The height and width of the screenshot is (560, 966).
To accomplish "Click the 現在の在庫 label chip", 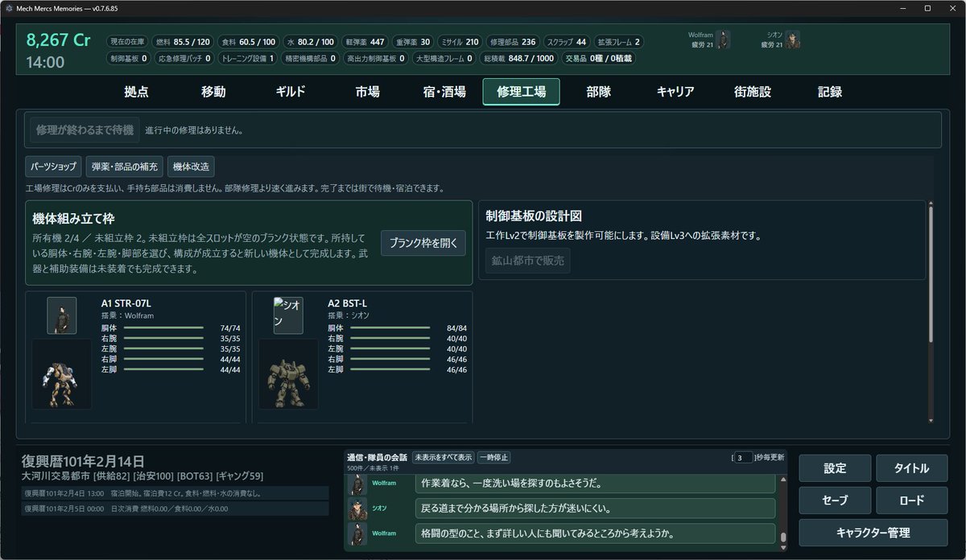I will [x=126, y=42].
